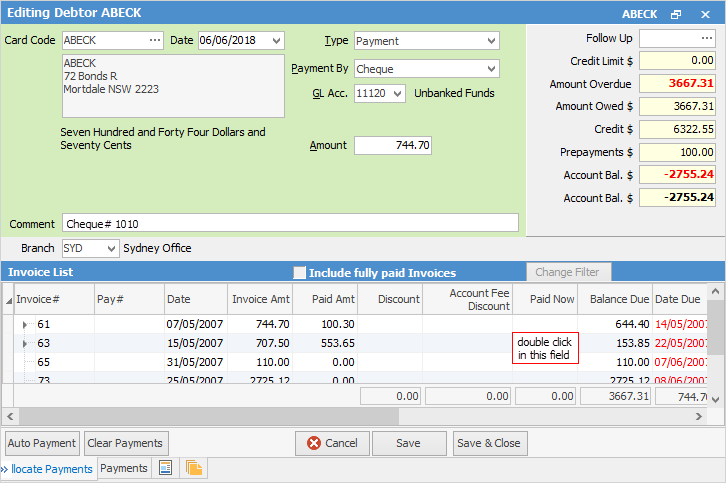The height and width of the screenshot is (483, 726).
Task: Expand invoice 61 row
Action: tap(25, 325)
